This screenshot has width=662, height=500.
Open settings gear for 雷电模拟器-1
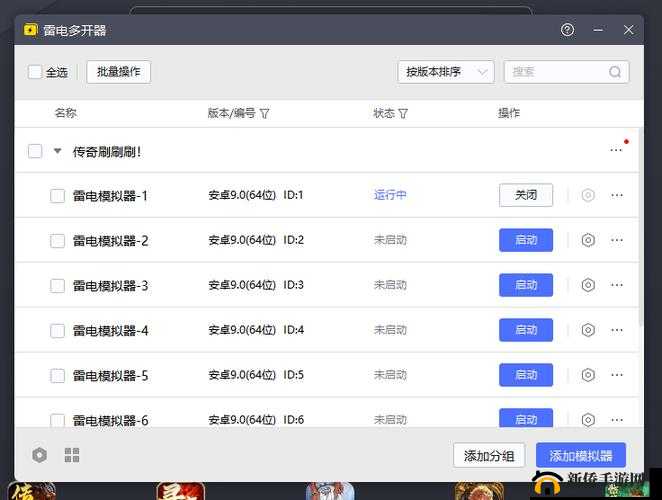588,195
